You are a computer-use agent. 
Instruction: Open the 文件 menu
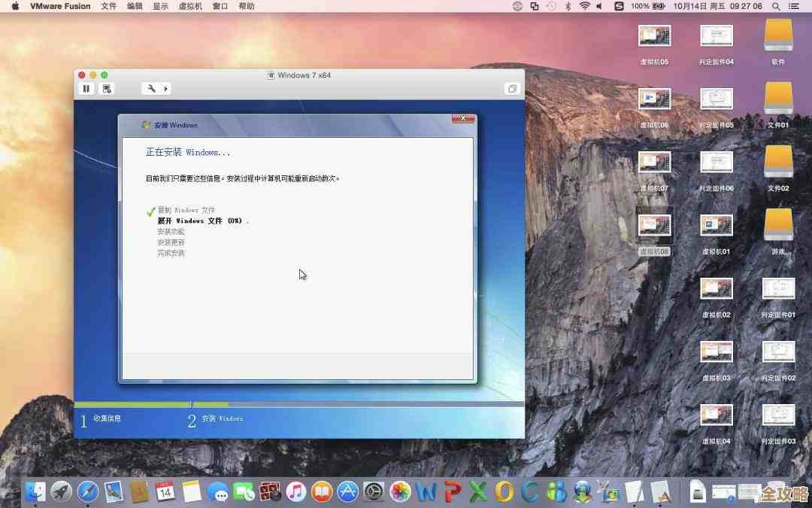coord(108,6)
